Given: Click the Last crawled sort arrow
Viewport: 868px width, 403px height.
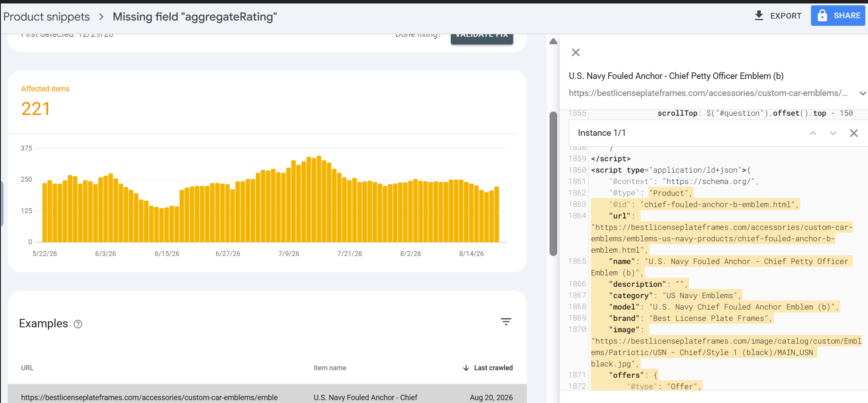Looking at the screenshot, I should point(466,368).
